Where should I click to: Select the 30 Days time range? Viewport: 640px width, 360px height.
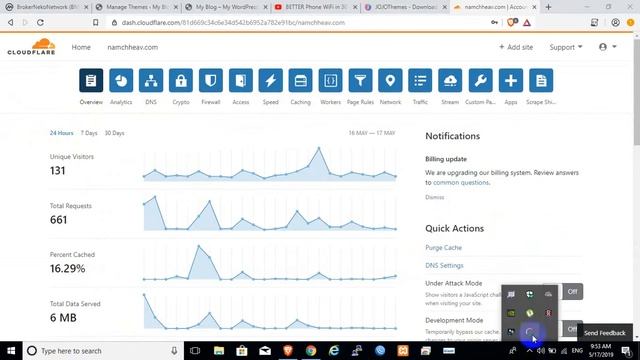click(x=115, y=133)
